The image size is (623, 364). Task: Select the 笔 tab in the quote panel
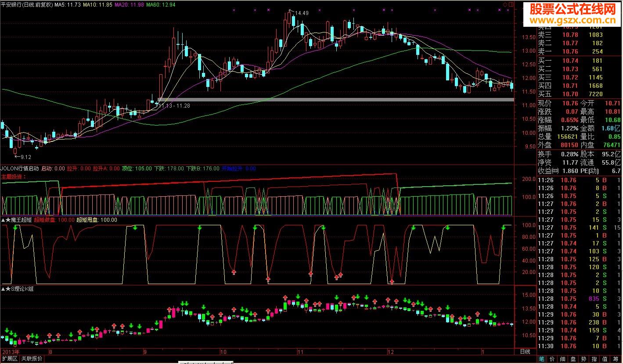coord(541,359)
